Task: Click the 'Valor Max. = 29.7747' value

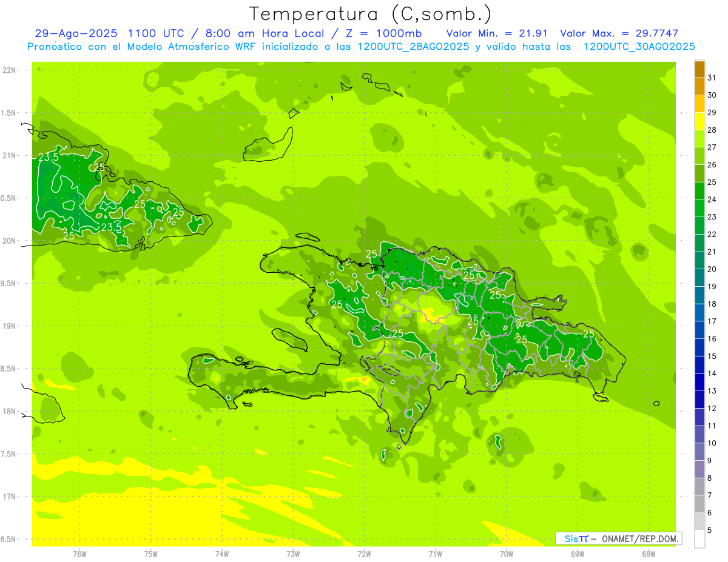Action: click(x=619, y=33)
